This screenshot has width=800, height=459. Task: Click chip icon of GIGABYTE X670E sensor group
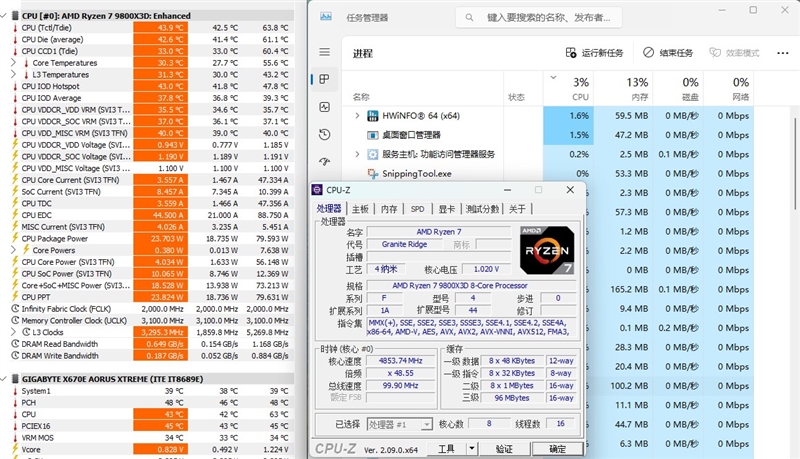tap(15, 379)
